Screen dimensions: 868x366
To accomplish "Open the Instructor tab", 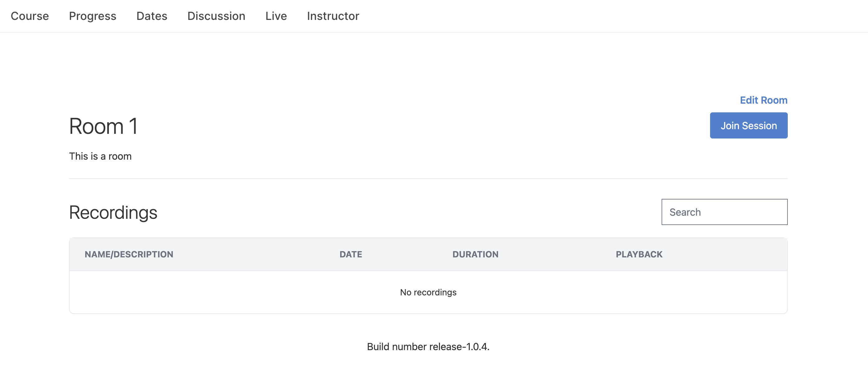I will (x=333, y=16).
